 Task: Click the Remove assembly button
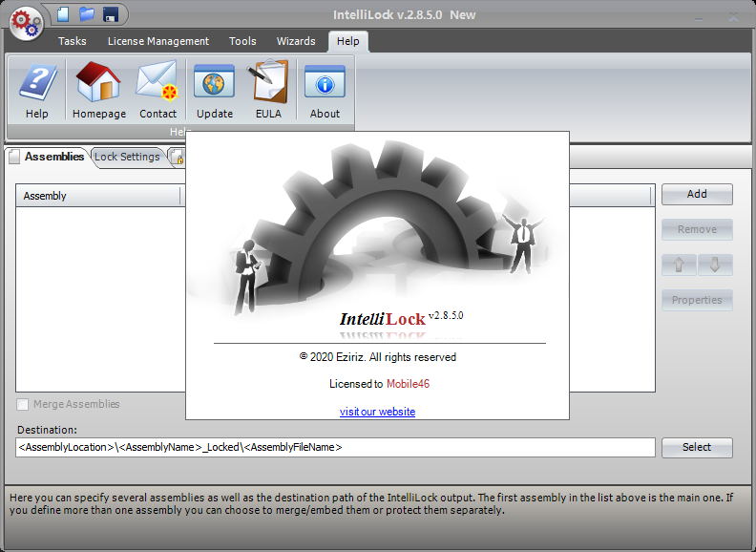pyautogui.click(x=697, y=229)
